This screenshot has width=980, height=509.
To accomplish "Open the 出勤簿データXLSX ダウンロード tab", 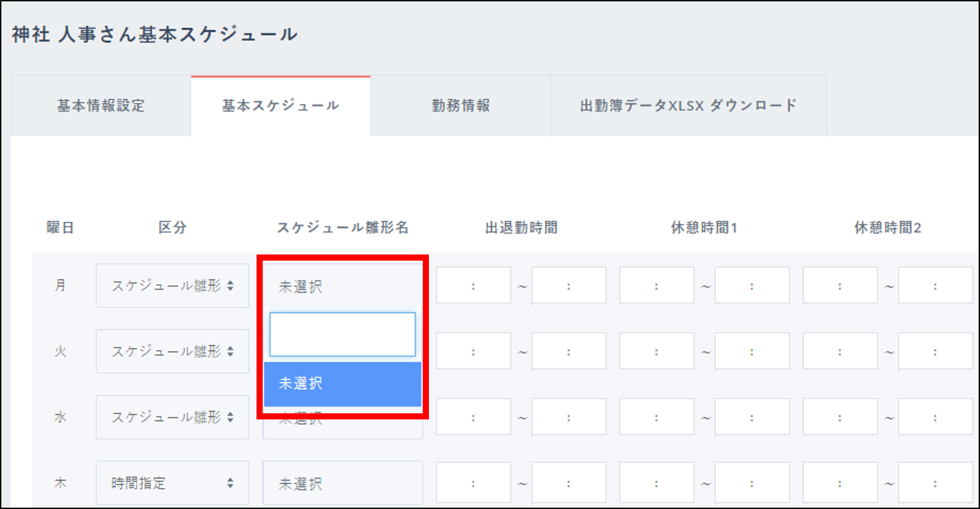I will click(x=688, y=106).
